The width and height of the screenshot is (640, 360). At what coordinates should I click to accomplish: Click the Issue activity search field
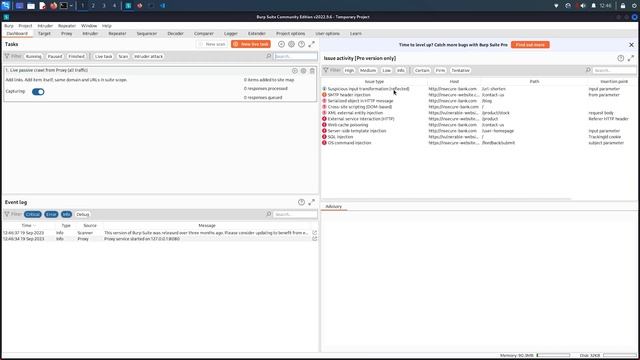614,71
